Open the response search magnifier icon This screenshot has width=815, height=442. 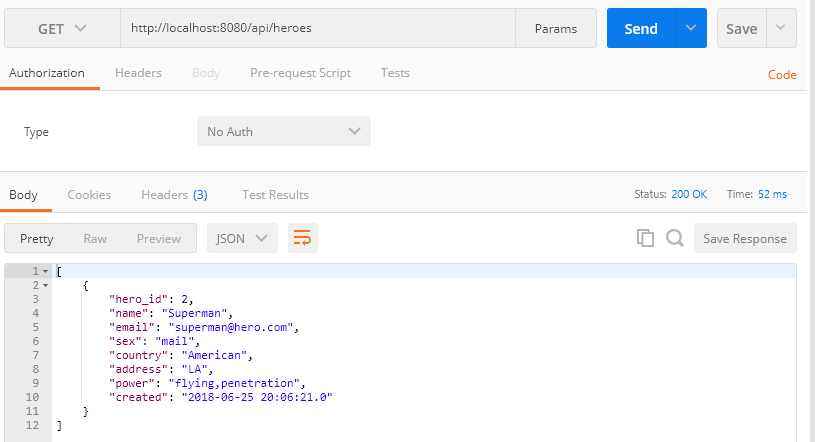[675, 238]
